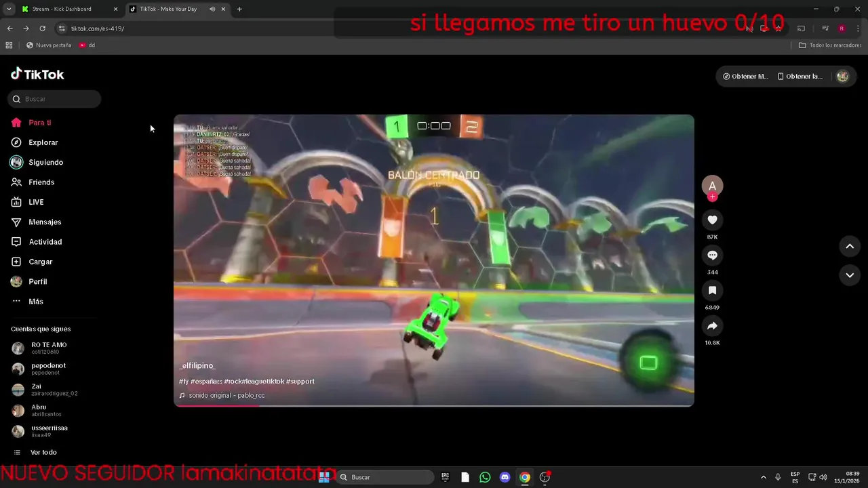868x488 pixels.
Task: Click the Obtener M... button
Action: pyautogui.click(x=745, y=77)
